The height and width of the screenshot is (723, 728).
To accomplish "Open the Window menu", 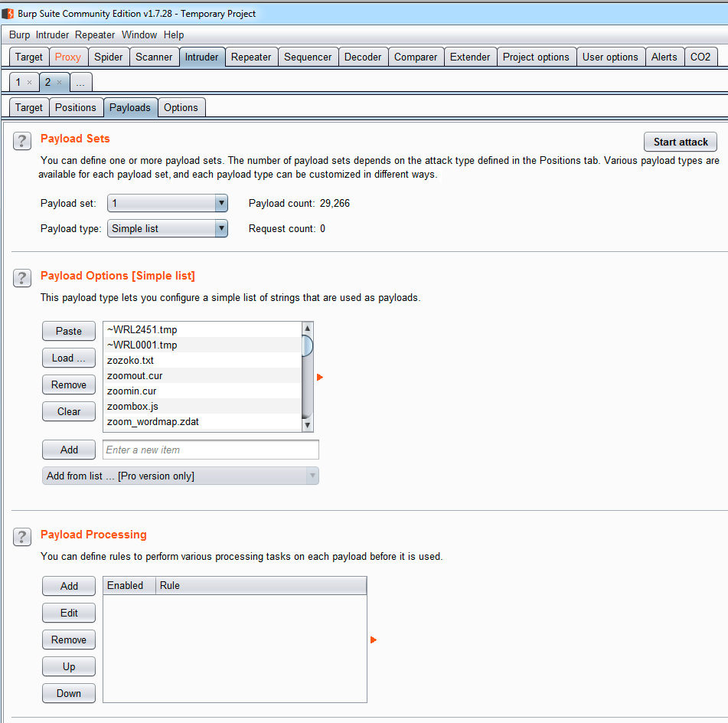I will (x=139, y=35).
